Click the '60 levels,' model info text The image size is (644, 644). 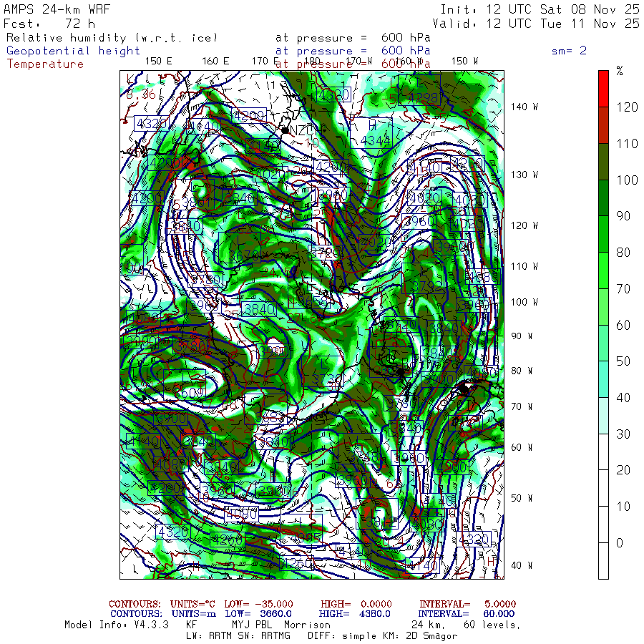click(x=492, y=625)
